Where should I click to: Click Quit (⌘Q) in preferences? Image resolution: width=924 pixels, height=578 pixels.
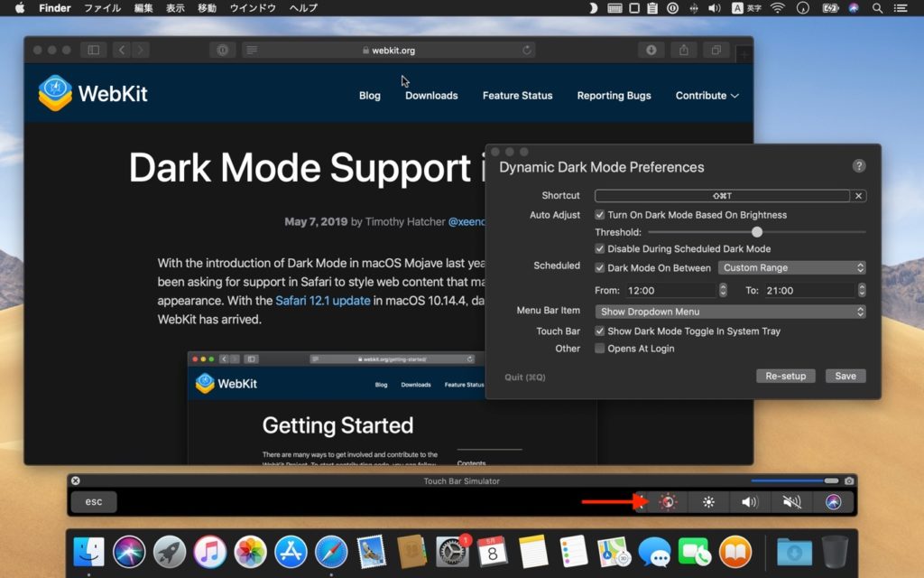[x=525, y=377]
